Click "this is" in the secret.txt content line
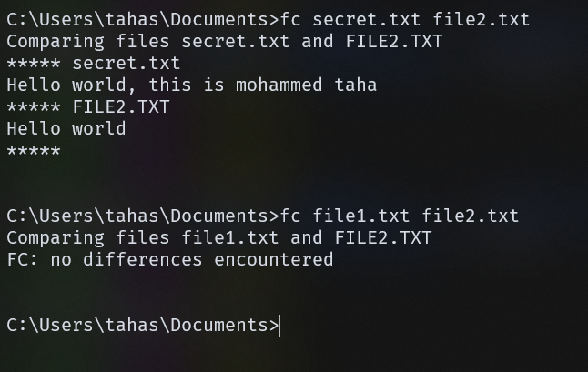This screenshot has width=588, height=372. [x=187, y=85]
